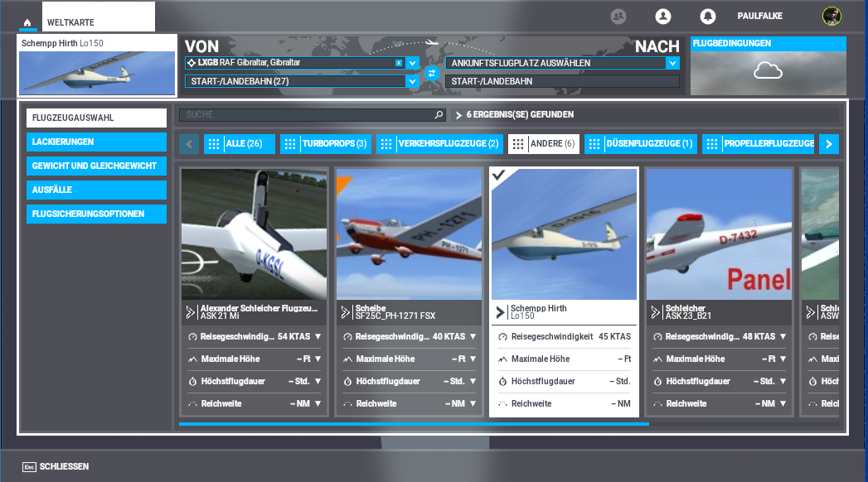Open departure airport dropdown arrow
This screenshot has height=482, width=868.
coord(412,64)
